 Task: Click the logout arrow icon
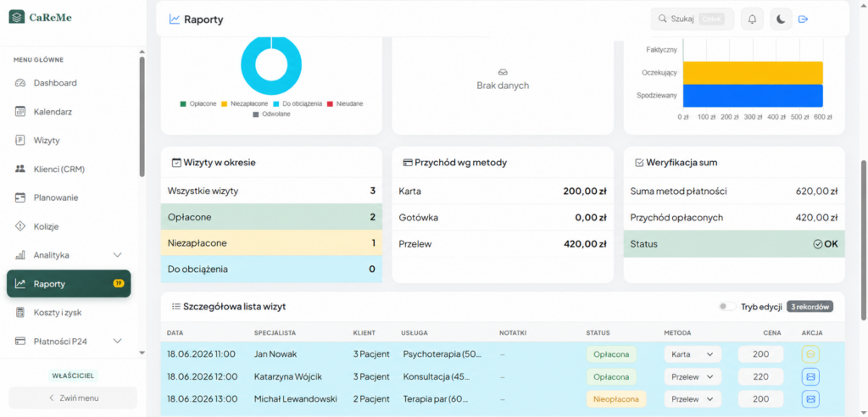804,19
